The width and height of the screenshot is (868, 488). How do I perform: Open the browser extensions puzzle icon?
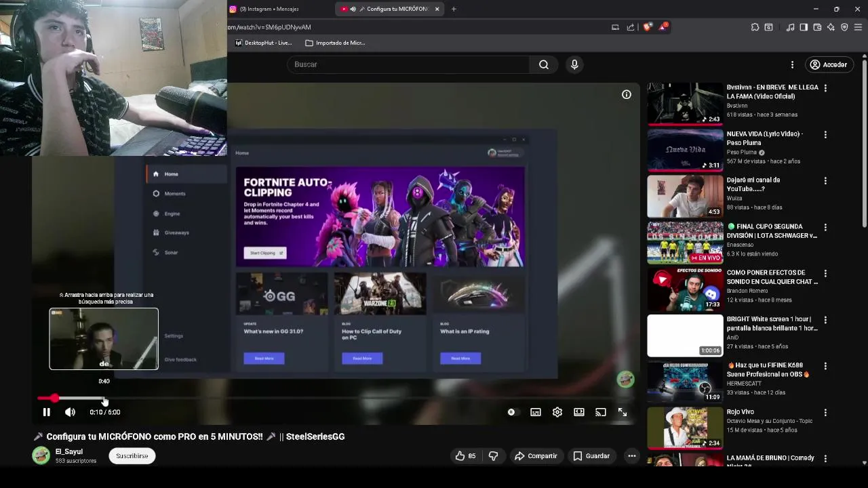(755, 27)
